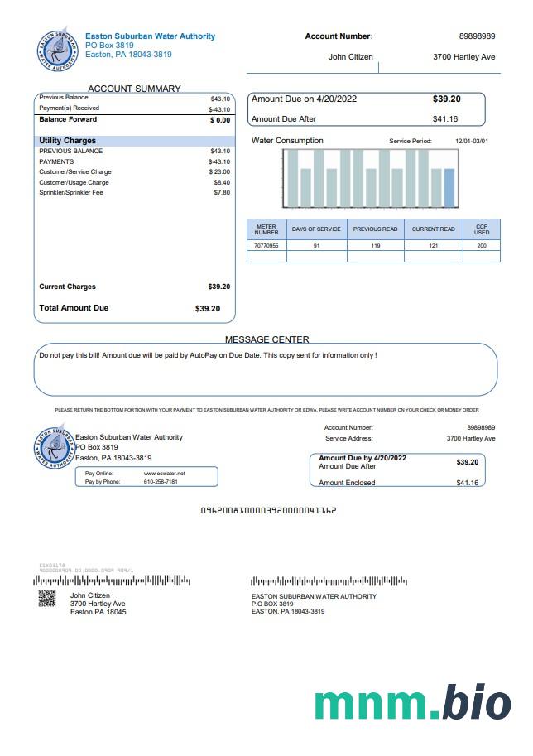
Task: Click the Amount Enclosed field on payment stub
Action: (396, 483)
